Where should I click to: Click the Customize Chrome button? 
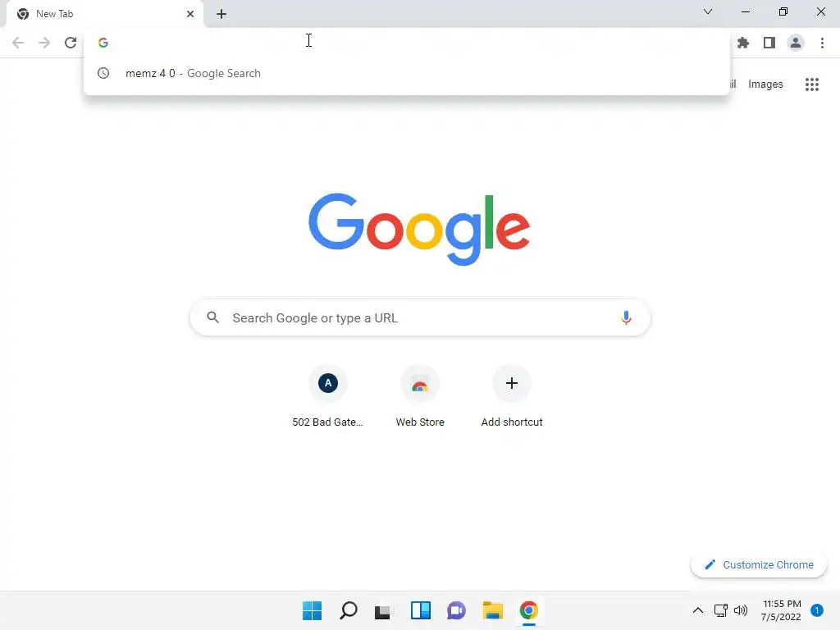[x=759, y=564]
